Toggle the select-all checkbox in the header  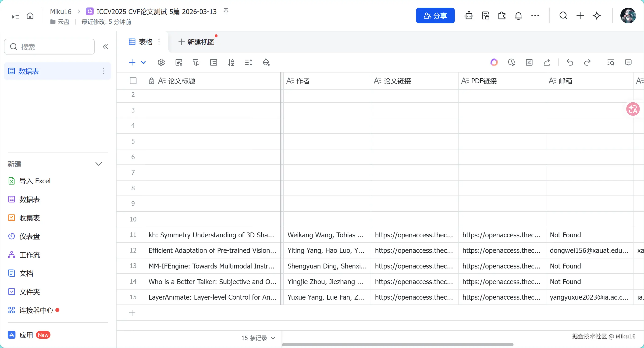pyautogui.click(x=133, y=81)
